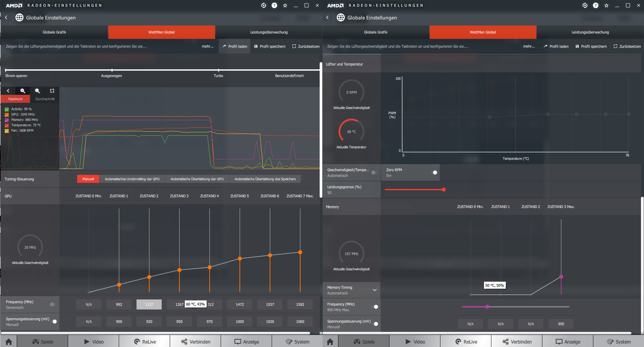Toggle GPU Frequency (MHz) Dynamisch switch
Image resolution: width=644 pixels, height=347 pixels.
coord(53,304)
